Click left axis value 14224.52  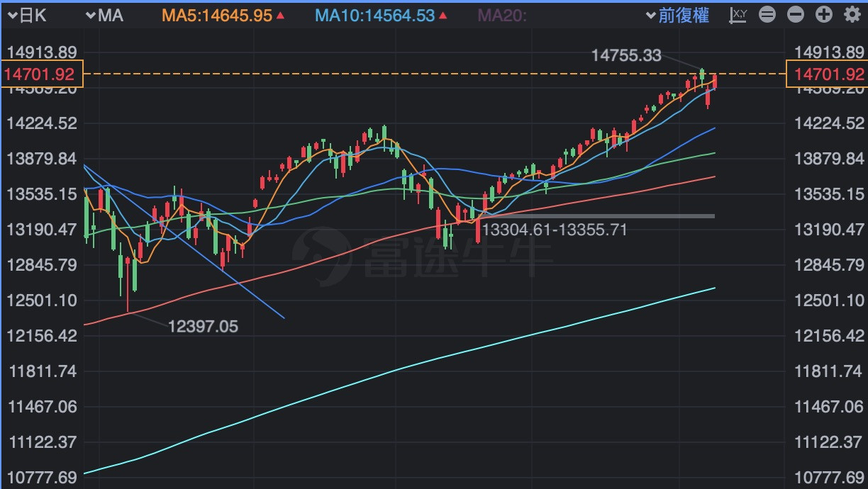(x=41, y=123)
